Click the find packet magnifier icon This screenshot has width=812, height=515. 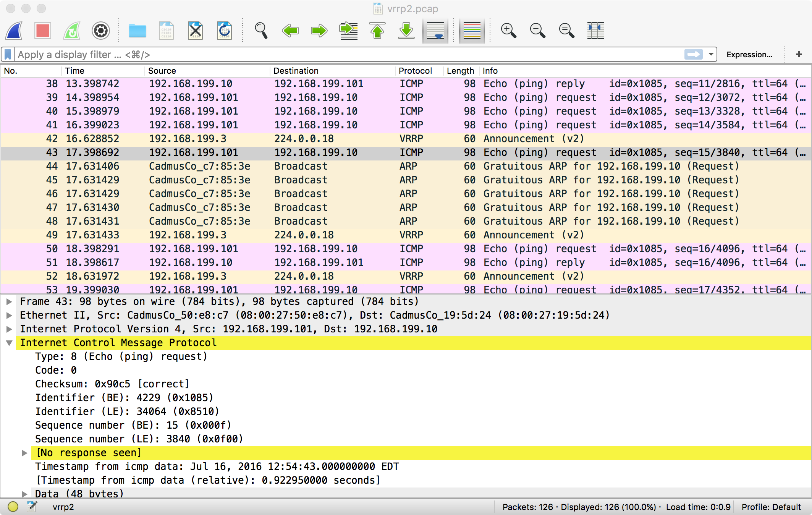coord(261,31)
